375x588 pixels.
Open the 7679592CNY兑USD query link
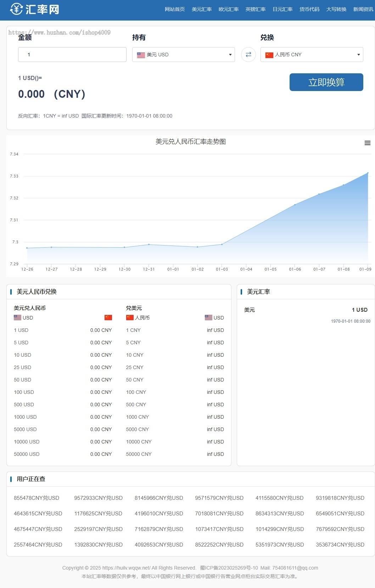pyautogui.click(x=340, y=529)
